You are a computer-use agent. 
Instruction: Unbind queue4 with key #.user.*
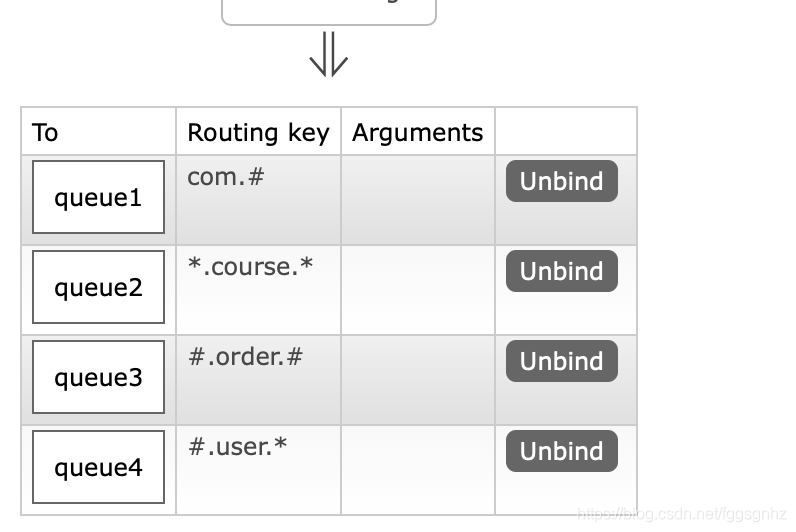point(561,451)
